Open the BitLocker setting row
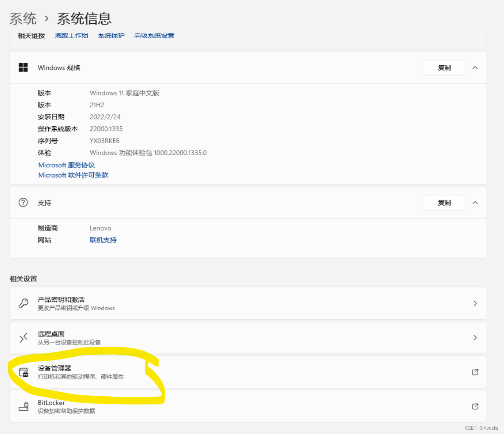This screenshot has width=504, height=434. 248,406
